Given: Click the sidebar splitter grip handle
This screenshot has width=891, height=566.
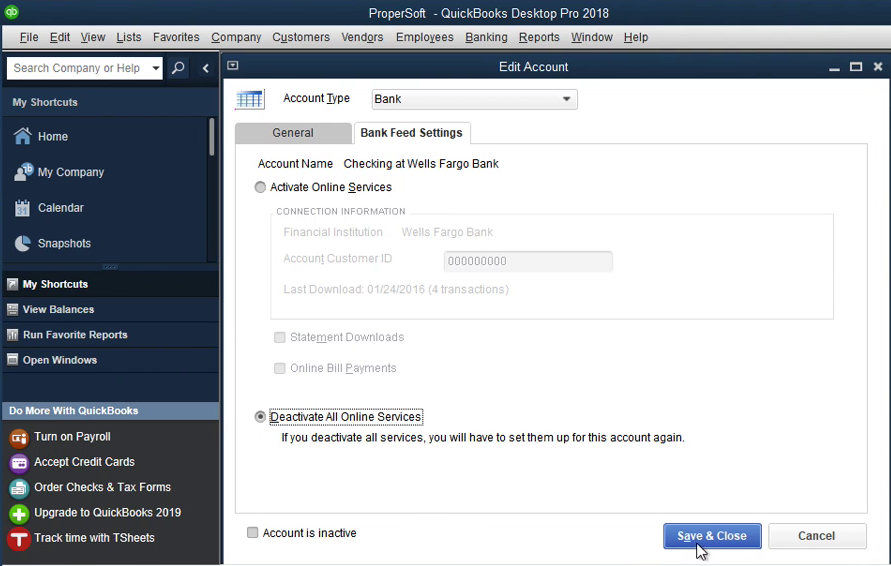Looking at the screenshot, I should (110, 267).
